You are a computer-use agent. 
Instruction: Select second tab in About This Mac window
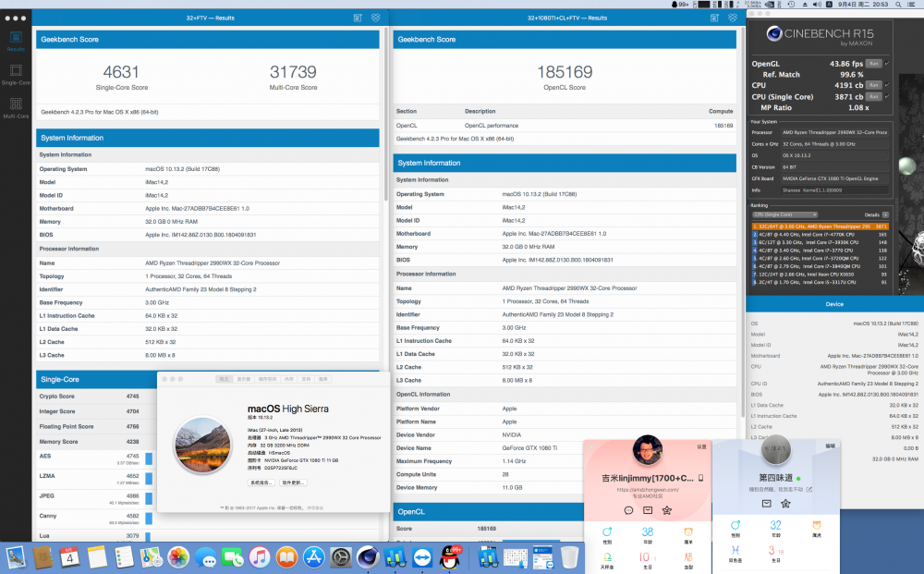243,379
